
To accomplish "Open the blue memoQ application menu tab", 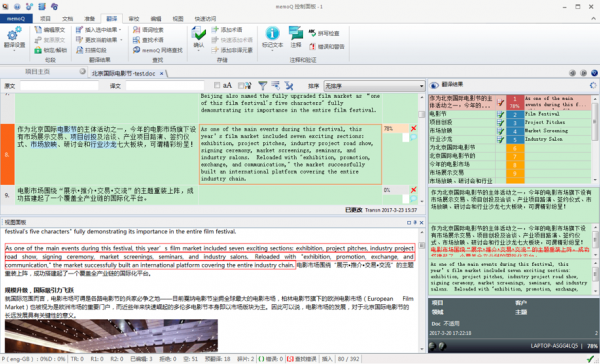I will (16, 18).
